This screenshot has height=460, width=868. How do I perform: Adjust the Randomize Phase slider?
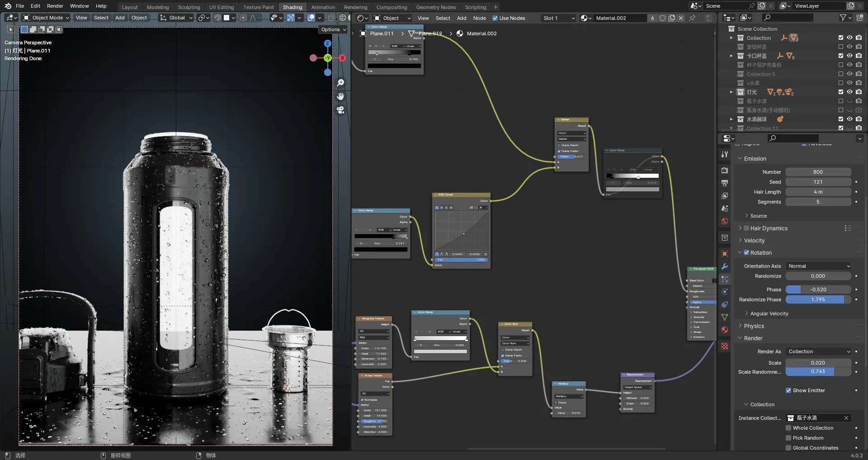[x=818, y=299]
